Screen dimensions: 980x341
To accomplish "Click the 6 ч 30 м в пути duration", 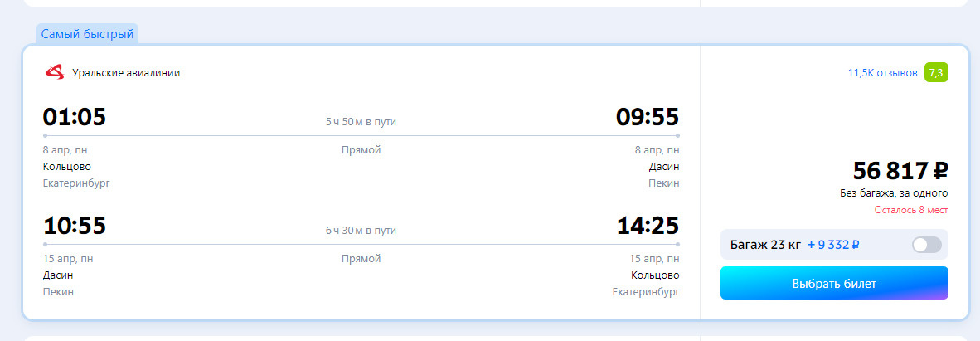I will click(x=361, y=231).
